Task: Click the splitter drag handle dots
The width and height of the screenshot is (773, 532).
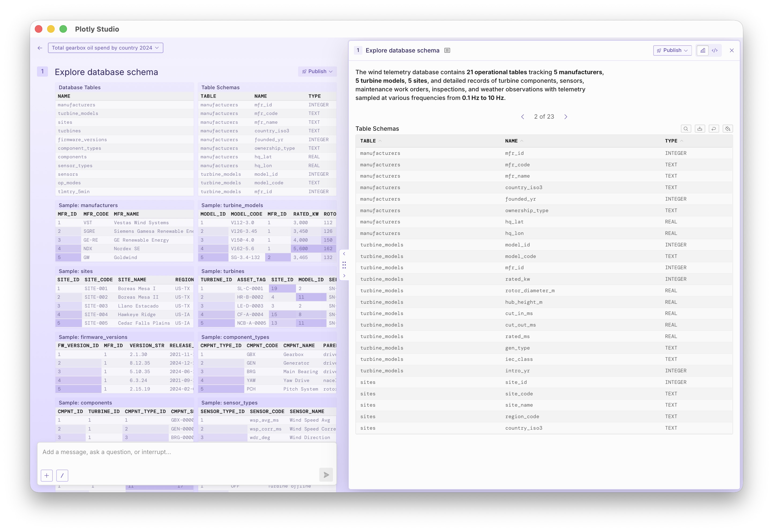Action: (x=344, y=265)
